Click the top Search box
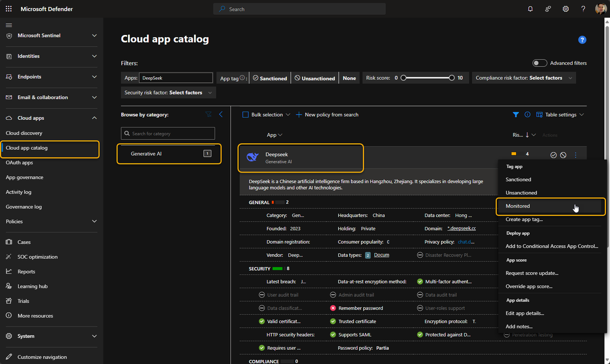The height and width of the screenshot is (364, 610). coord(299,9)
